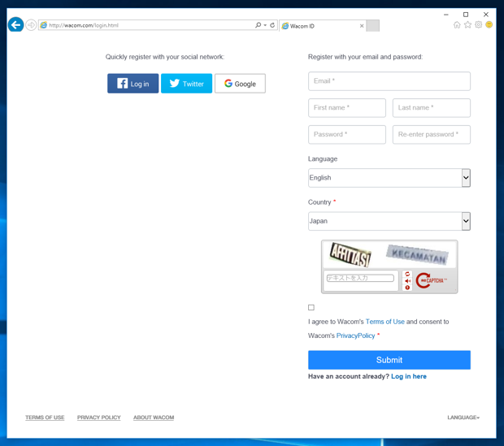Focus the Email input field
Viewport: 504px width, 446px height.
coord(389,81)
